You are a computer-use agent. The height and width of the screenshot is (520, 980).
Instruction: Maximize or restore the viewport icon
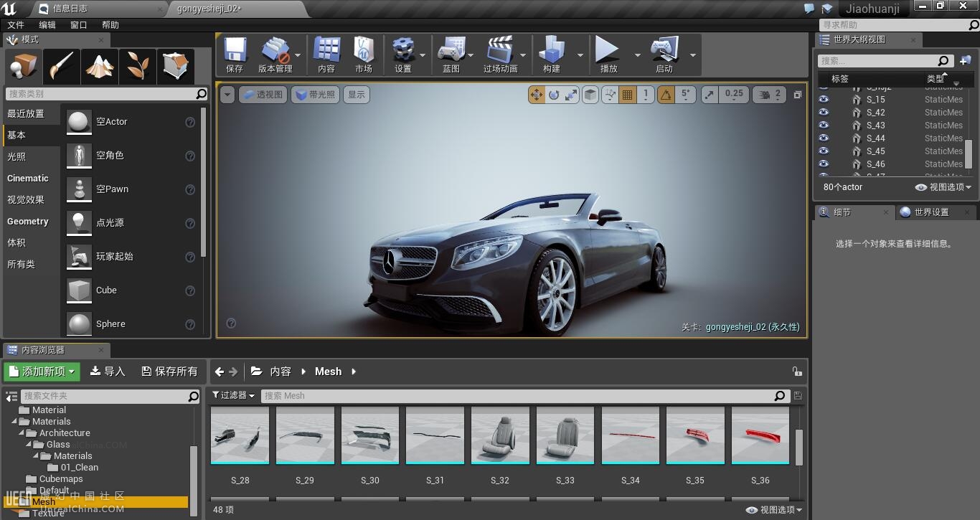[797, 95]
